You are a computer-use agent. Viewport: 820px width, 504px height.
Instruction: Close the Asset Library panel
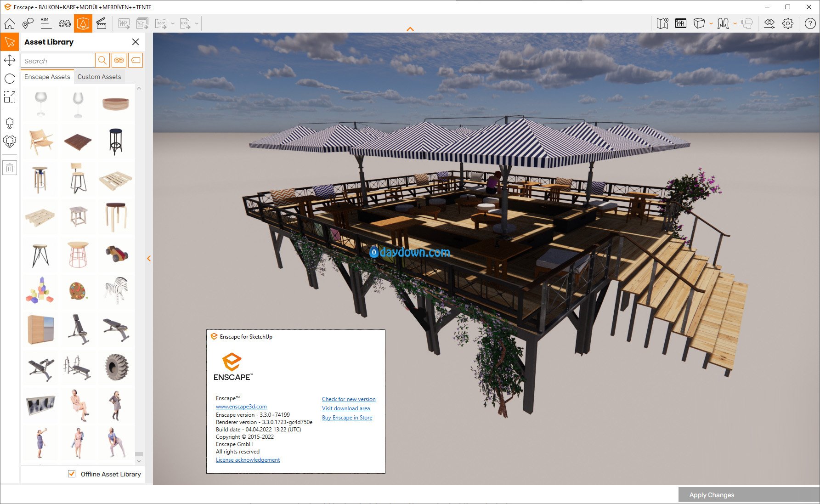(136, 42)
